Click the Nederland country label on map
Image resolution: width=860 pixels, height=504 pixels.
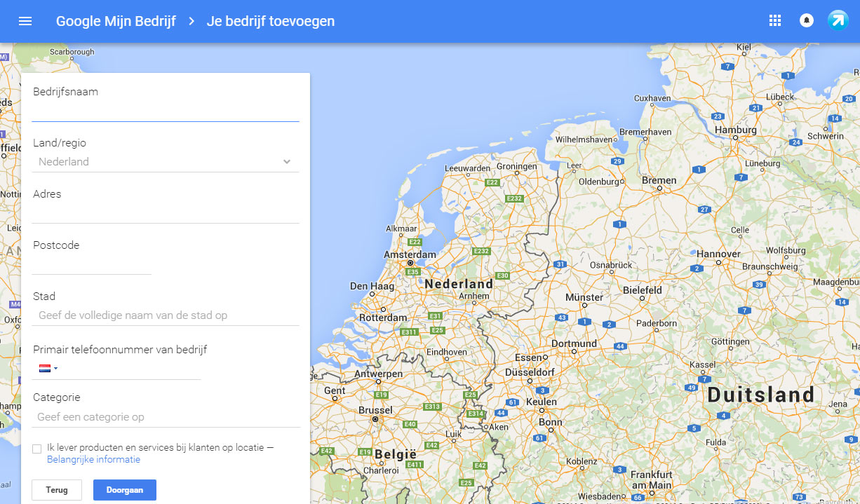[459, 284]
